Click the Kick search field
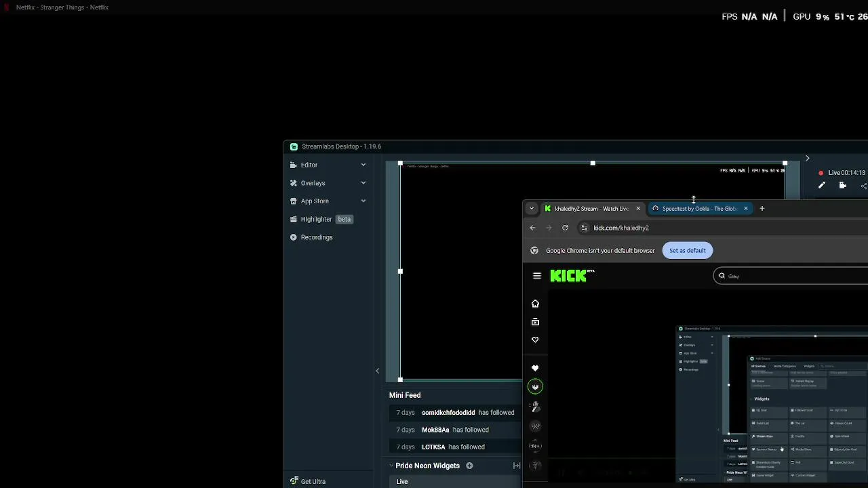 coord(791,276)
